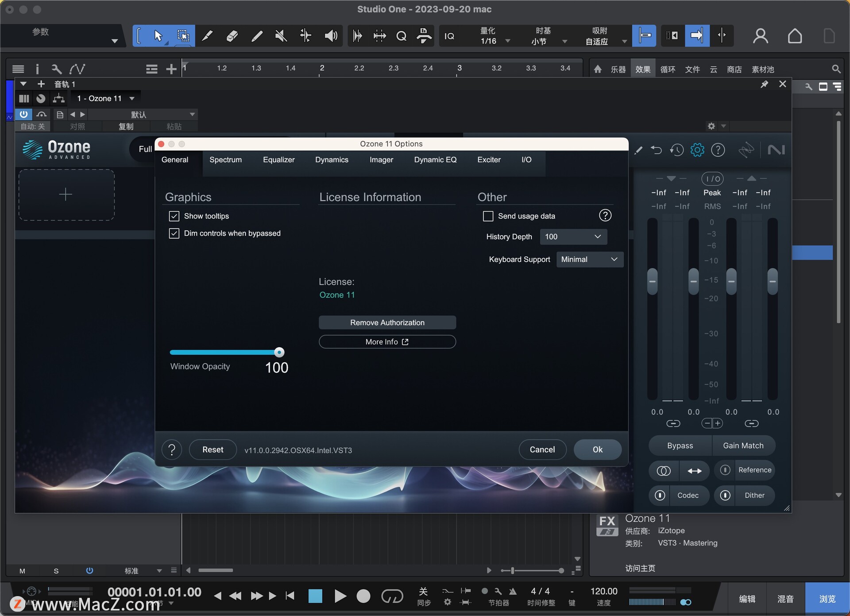
Task: Click help icon beside Send usage data
Action: (x=605, y=216)
